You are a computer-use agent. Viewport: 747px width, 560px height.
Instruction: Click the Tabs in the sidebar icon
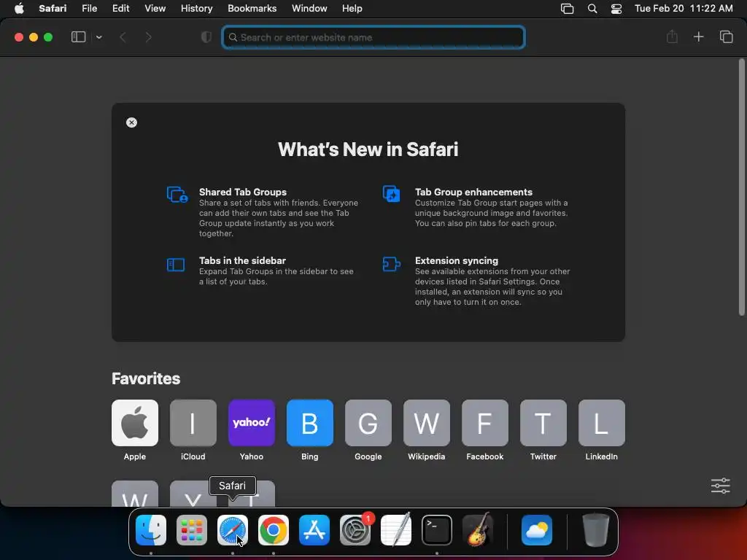click(x=176, y=264)
